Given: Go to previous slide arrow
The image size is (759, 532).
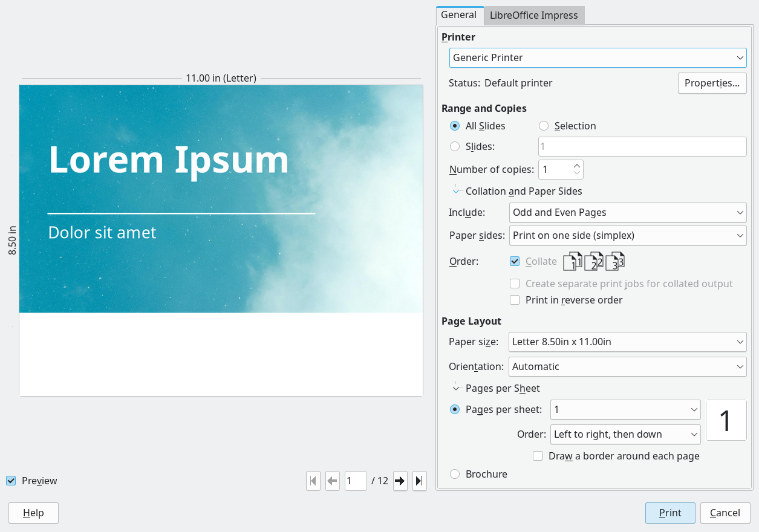Looking at the screenshot, I should click(x=332, y=481).
